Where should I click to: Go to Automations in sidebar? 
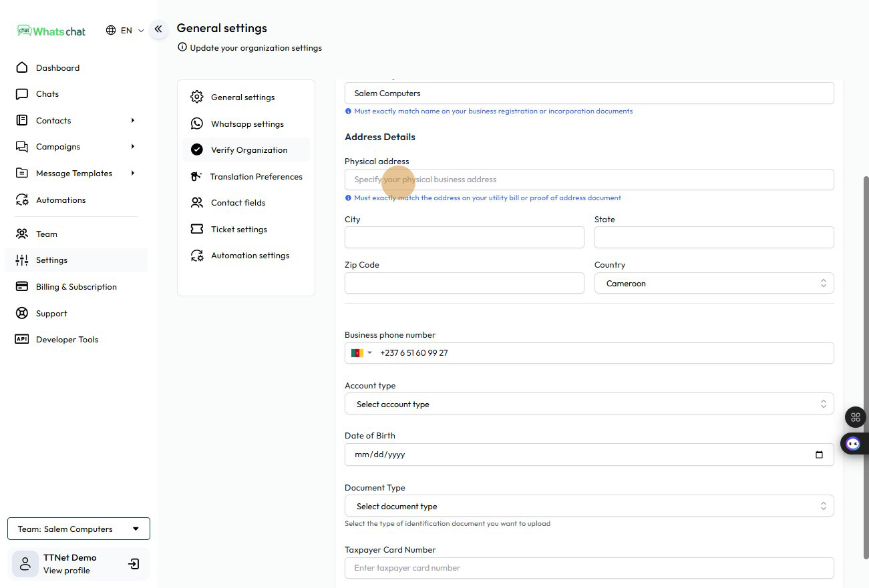click(x=60, y=200)
